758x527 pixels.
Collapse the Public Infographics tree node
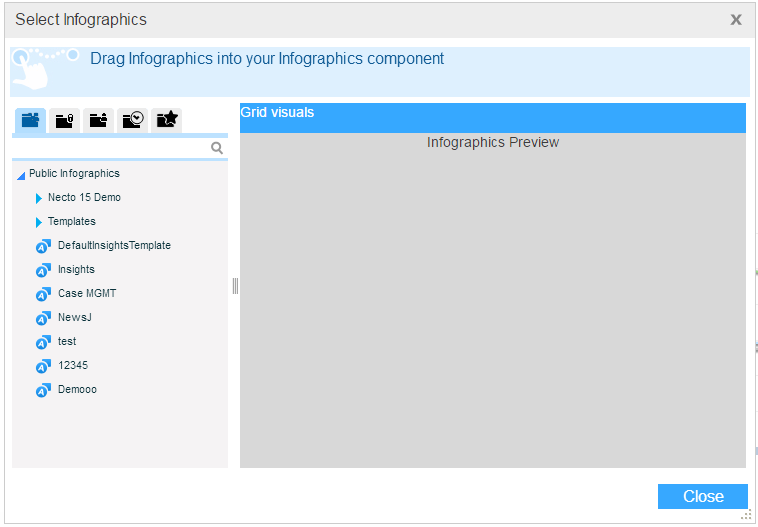[21, 175]
